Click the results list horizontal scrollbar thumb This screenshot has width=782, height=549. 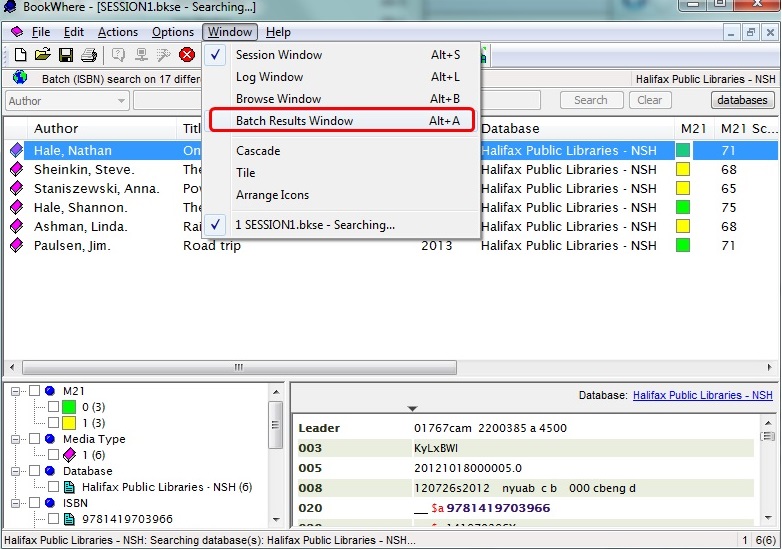click(x=239, y=367)
